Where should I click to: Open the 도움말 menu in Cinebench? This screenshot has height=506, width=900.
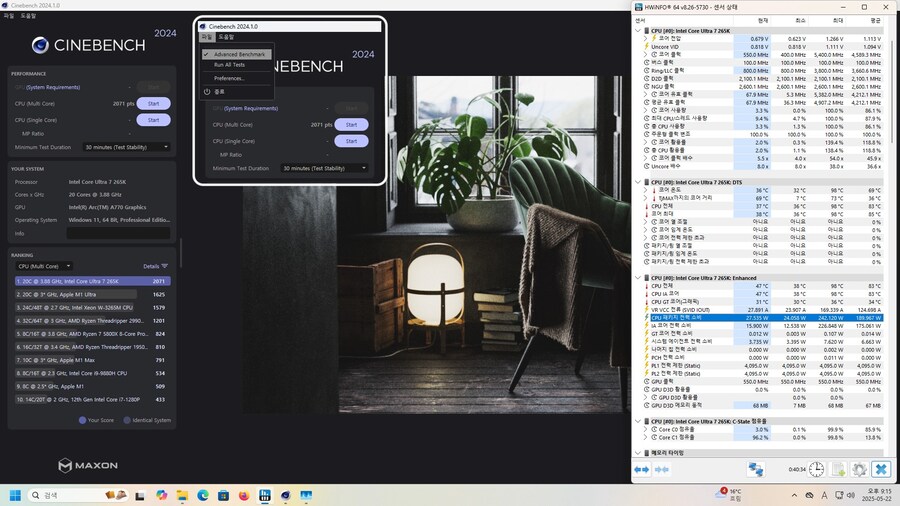click(x=28, y=15)
